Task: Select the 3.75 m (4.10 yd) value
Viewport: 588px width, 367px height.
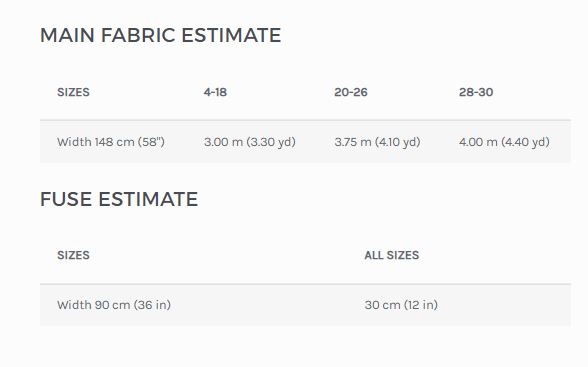Action: click(x=377, y=142)
